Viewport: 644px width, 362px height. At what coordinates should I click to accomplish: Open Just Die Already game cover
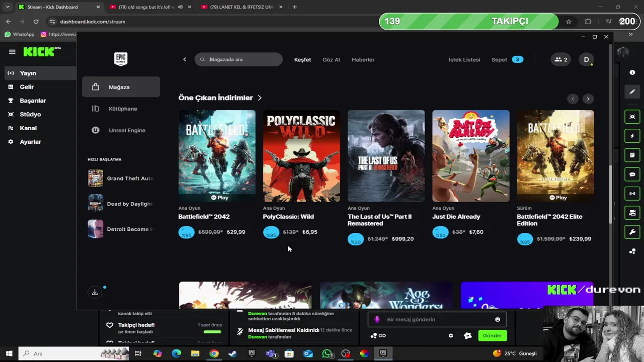point(470,156)
